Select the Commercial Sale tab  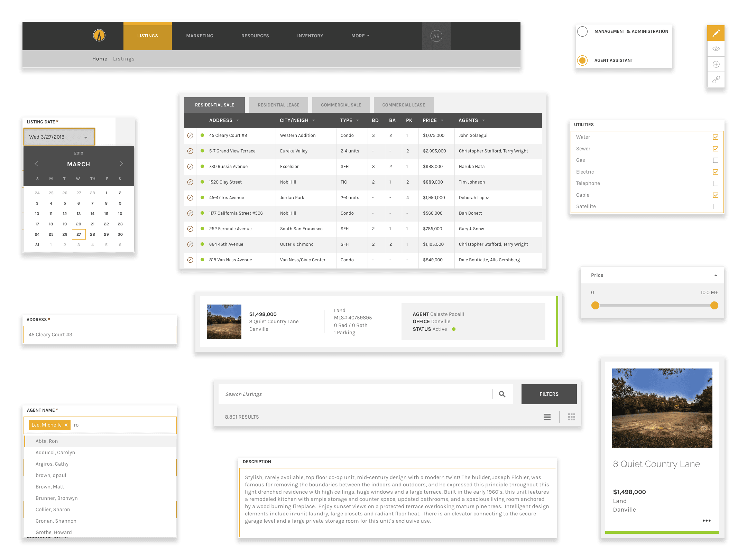point(341,105)
